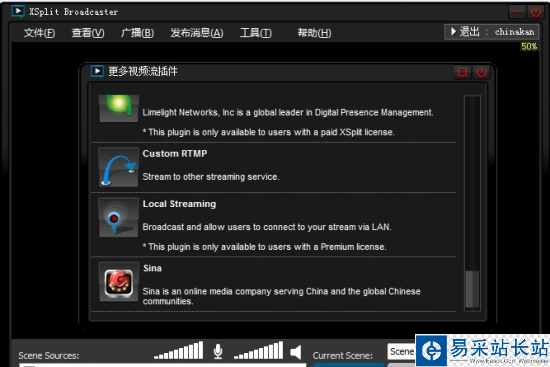Image resolution: width=550 pixels, height=367 pixels.
Task: Click the broadcast via LAN description
Action: pos(267,227)
